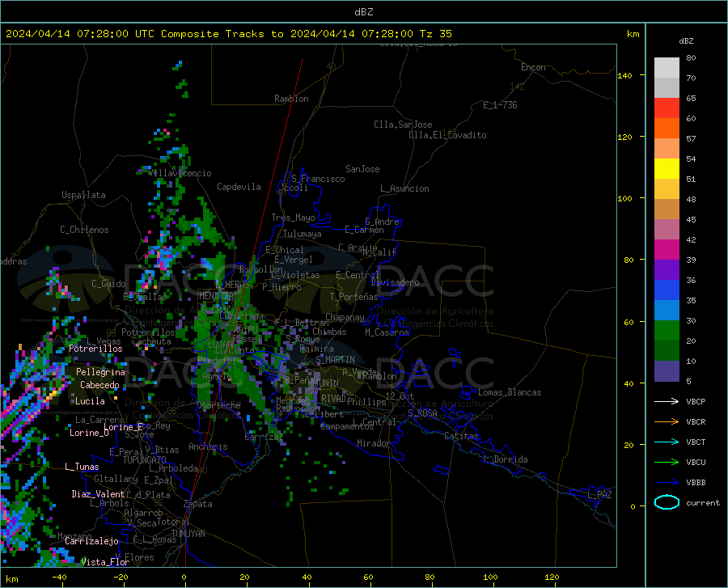
Task: Click the Diaz_Valent map label
Action: (x=98, y=494)
